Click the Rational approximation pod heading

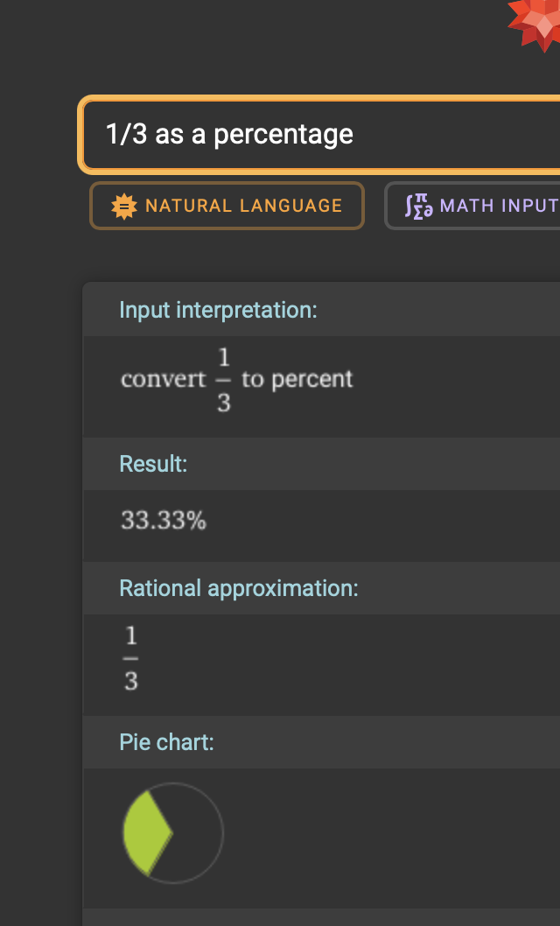tap(239, 588)
